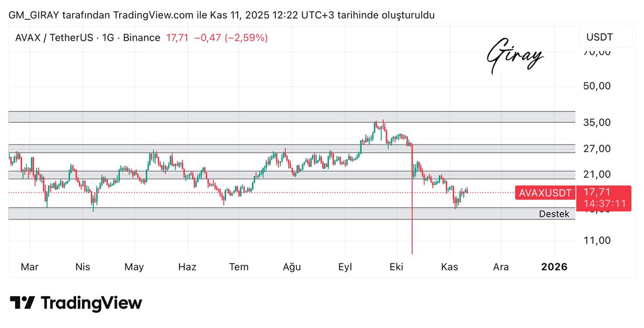Click the Haz month label on time axis
The height and width of the screenshot is (328, 644).
coord(187,267)
